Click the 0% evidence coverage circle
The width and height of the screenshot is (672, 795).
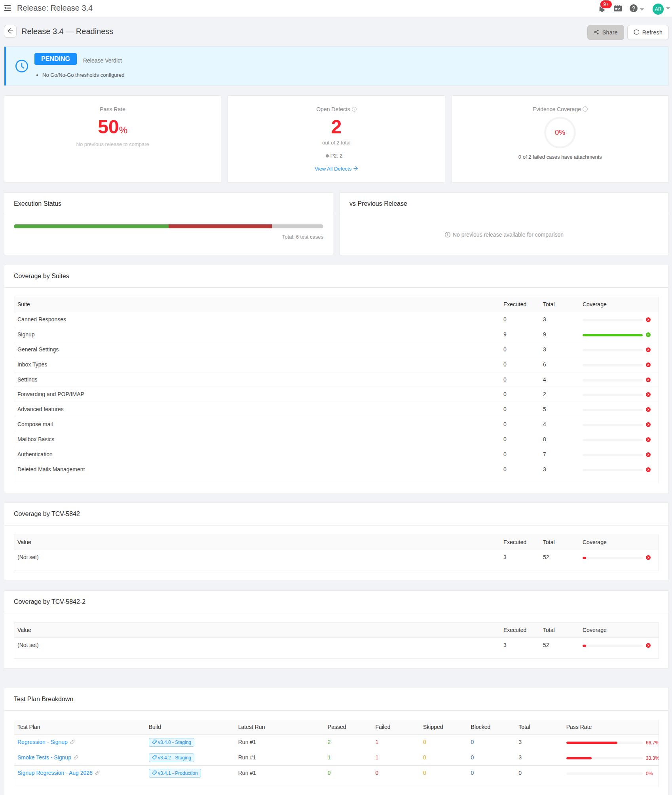point(560,133)
